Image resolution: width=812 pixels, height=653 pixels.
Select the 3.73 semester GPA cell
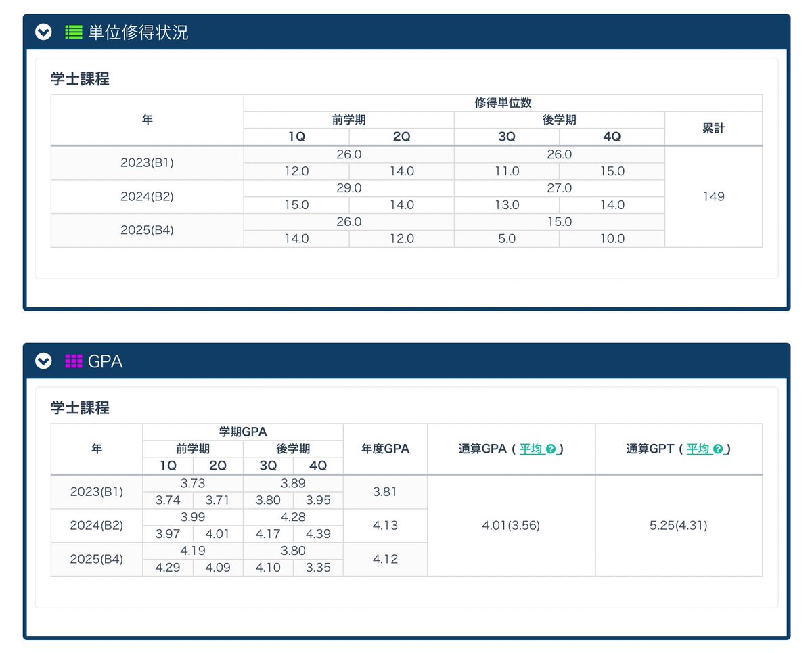[193, 483]
